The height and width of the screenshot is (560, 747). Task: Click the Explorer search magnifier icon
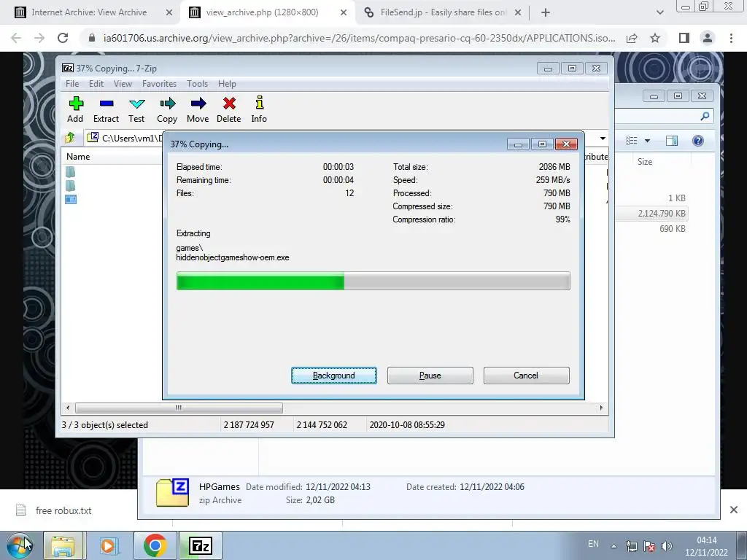[x=705, y=116]
